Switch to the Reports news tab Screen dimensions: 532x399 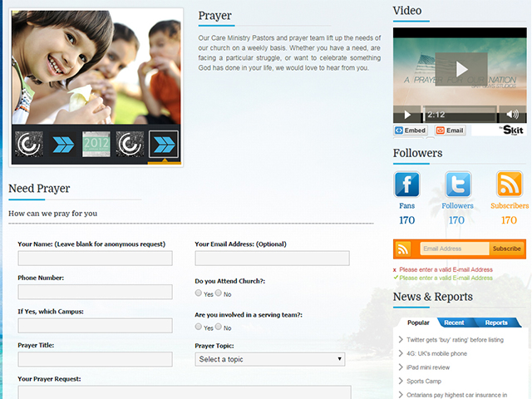(496, 323)
